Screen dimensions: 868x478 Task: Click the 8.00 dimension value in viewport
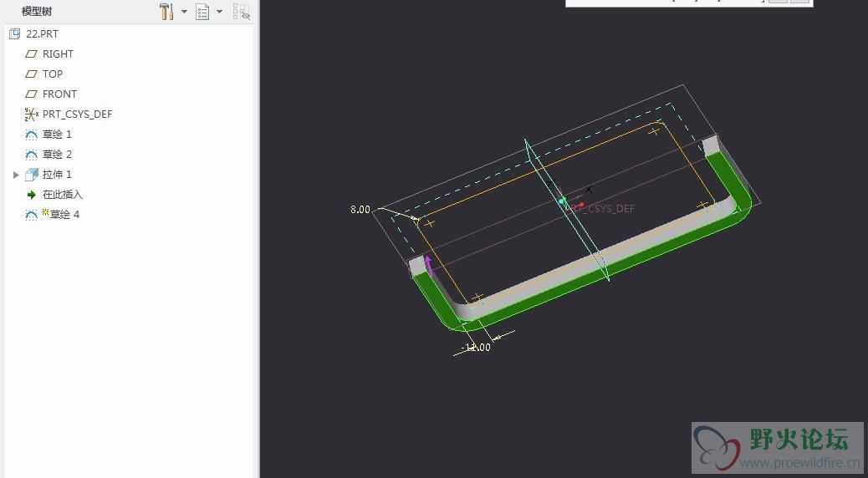360,210
